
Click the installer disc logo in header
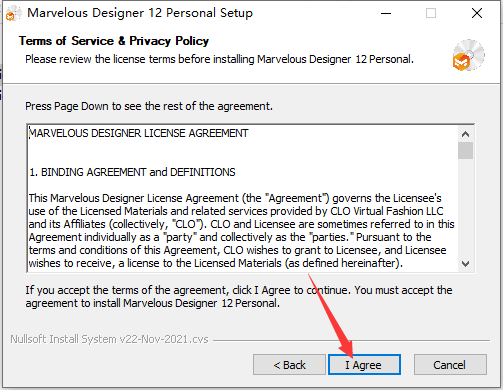click(468, 55)
